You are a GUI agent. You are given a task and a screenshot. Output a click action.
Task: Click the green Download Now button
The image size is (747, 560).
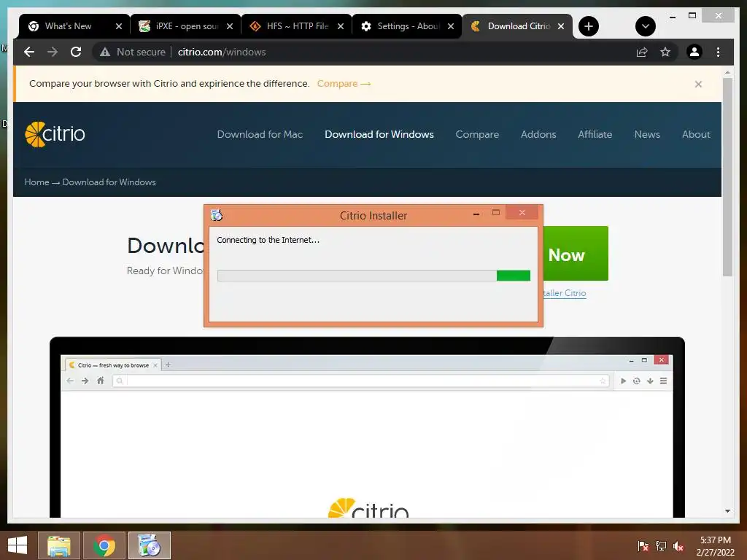click(576, 253)
